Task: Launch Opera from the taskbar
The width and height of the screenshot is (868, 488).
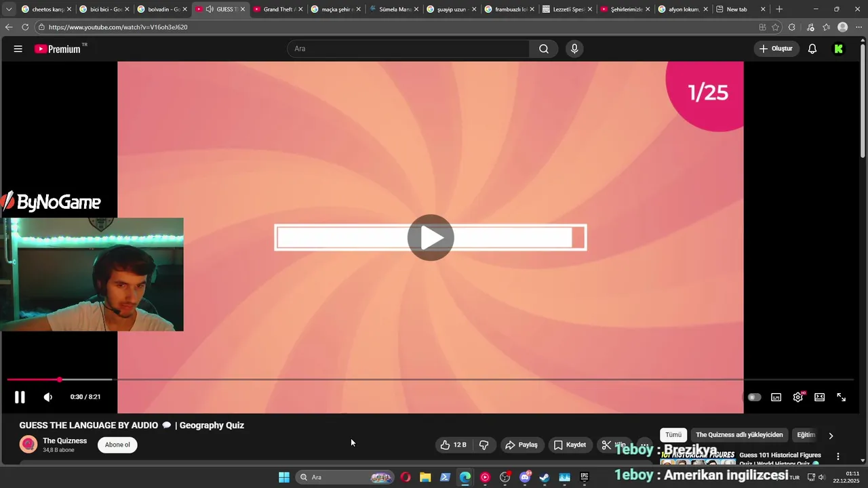Action: coord(406,477)
